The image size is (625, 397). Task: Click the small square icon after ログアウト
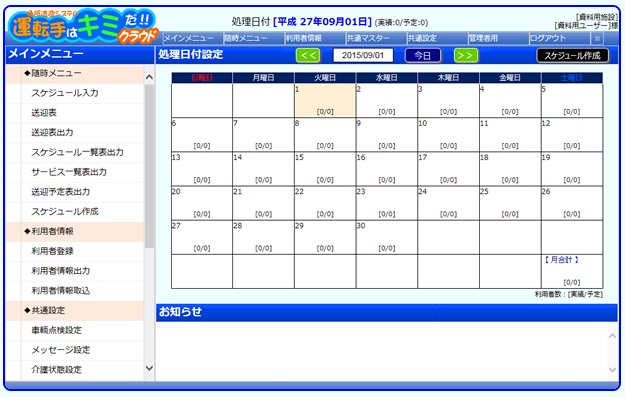click(597, 39)
